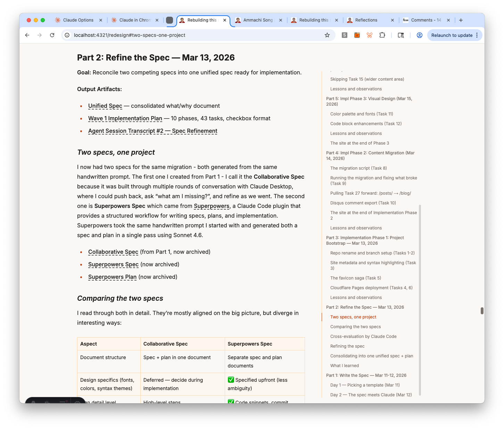Open the Chrome extensions puzzle menu
The width and height of the screenshot is (504, 429).
[x=382, y=35]
